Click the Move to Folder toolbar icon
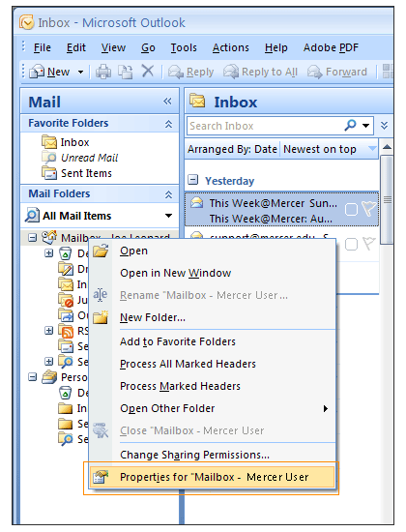 (x=125, y=72)
